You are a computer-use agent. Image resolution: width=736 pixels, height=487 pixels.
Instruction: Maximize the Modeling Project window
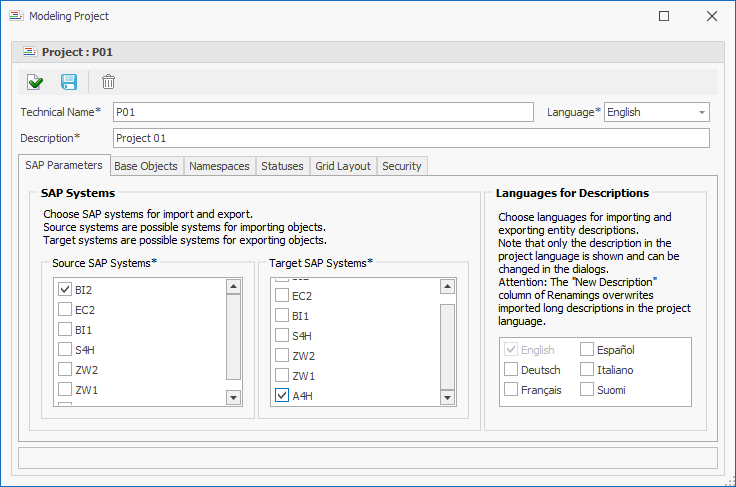664,16
